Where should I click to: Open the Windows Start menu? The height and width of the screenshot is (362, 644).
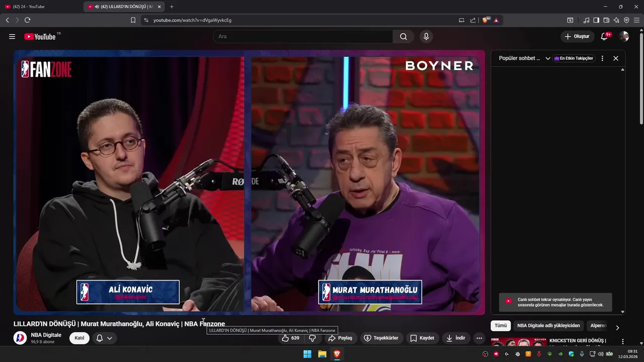click(307, 354)
